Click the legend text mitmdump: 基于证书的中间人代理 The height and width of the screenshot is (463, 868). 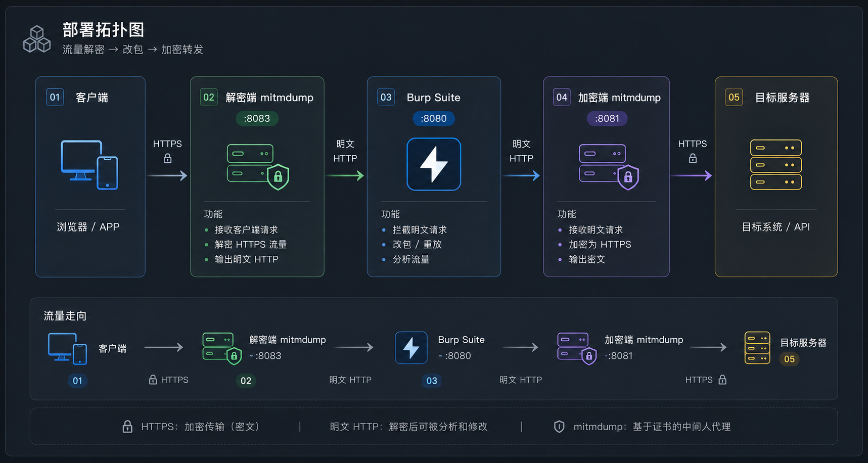tap(652, 427)
